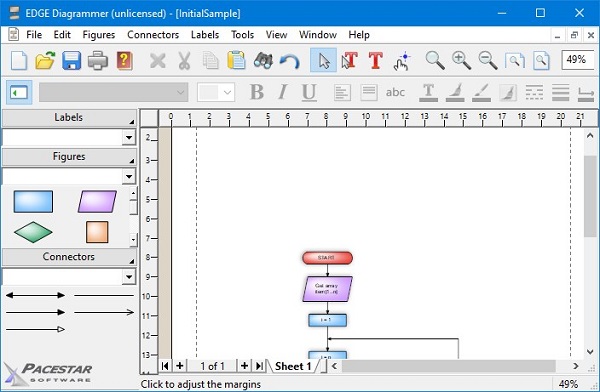
Task: Choose the double-headed arrow connector
Action: coord(35,295)
